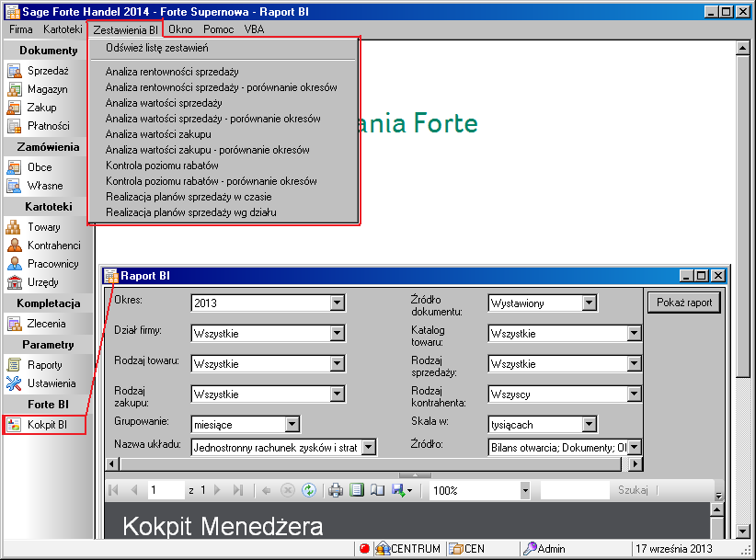Open export save dropdown icon
Screen dimensions: 756x560
point(402,491)
